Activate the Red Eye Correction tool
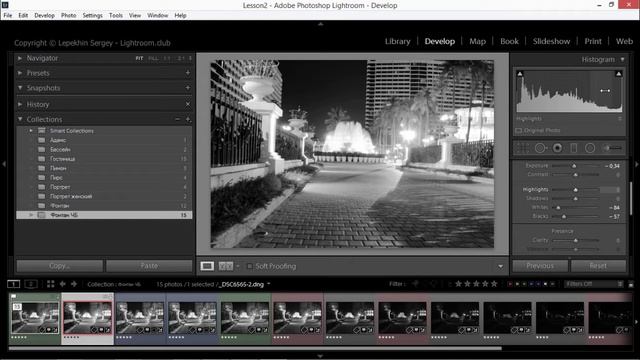Image resolution: width=640 pixels, height=360 pixels. (557, 148)
